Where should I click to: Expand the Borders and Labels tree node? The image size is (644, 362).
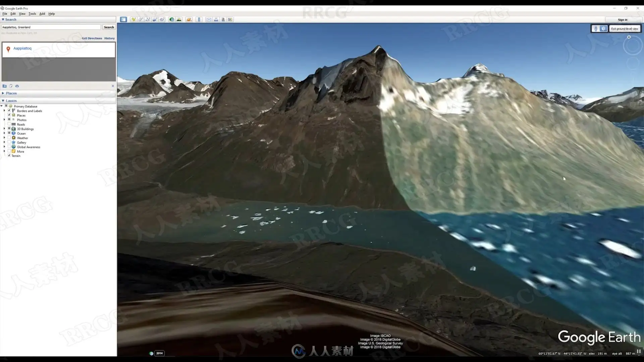(4, 111)
